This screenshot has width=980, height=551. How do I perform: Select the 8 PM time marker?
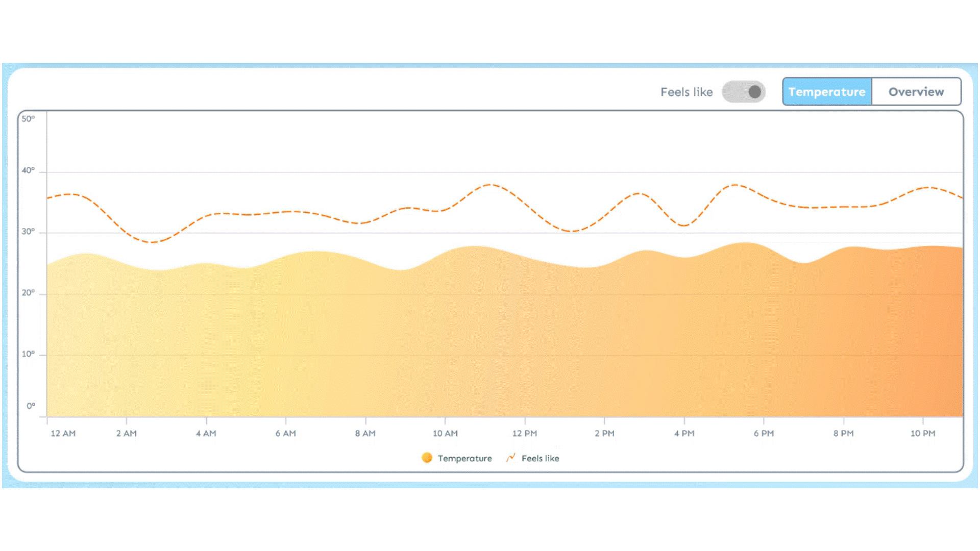843,433
